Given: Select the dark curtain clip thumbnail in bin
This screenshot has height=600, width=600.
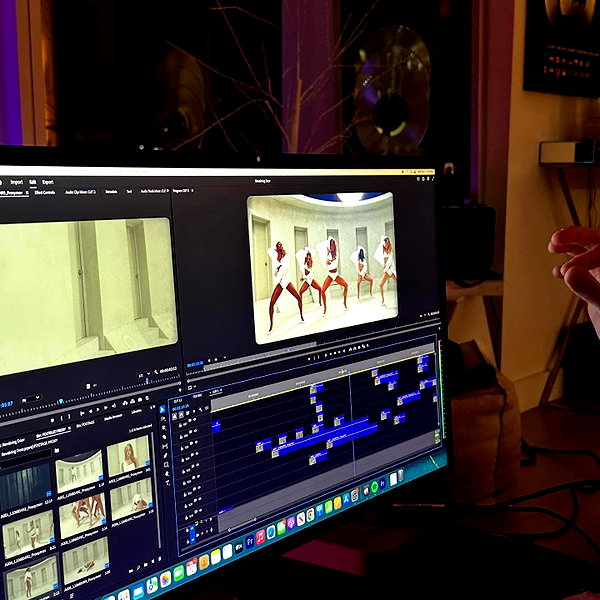Looking at the screenshot, I should pos(25,486).
